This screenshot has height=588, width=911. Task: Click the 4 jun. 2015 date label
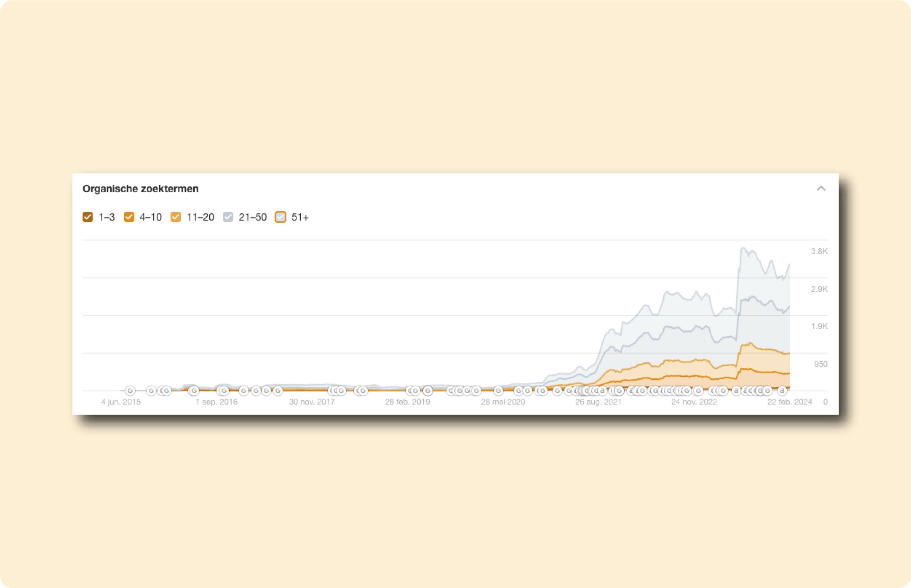point(121,402)
